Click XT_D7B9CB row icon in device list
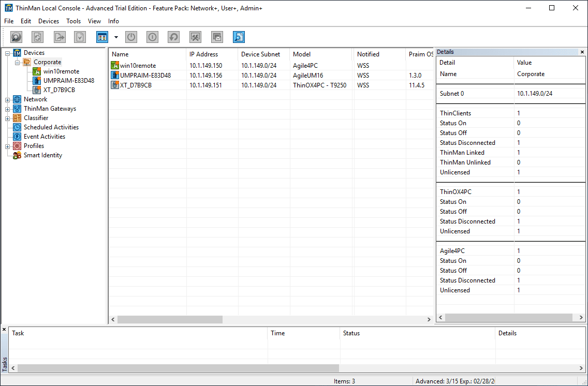This screenshot has width=588, height=386. tap(115, 85)
